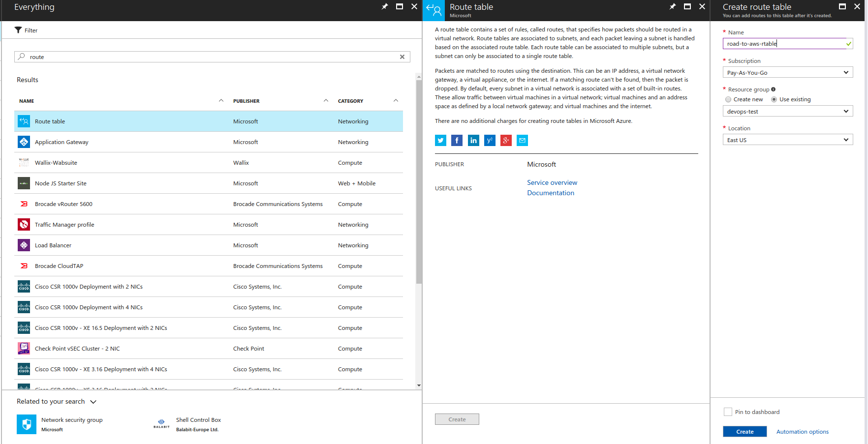Sort by the NAME column

tap(27, 101)
